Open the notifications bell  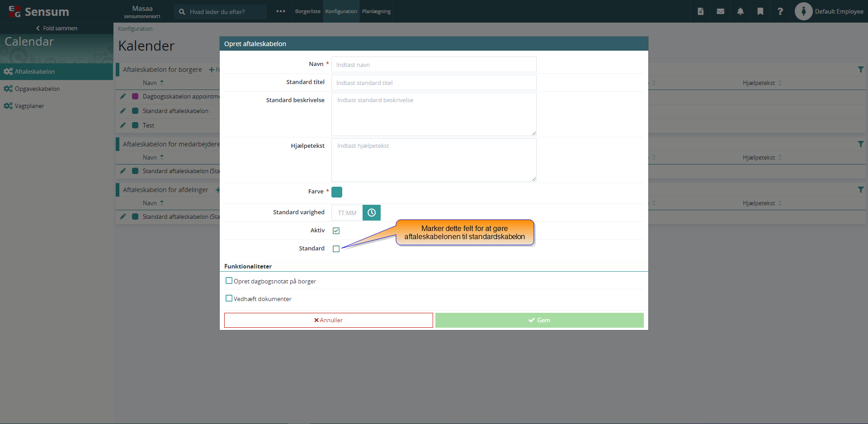(x=740, y=11)
